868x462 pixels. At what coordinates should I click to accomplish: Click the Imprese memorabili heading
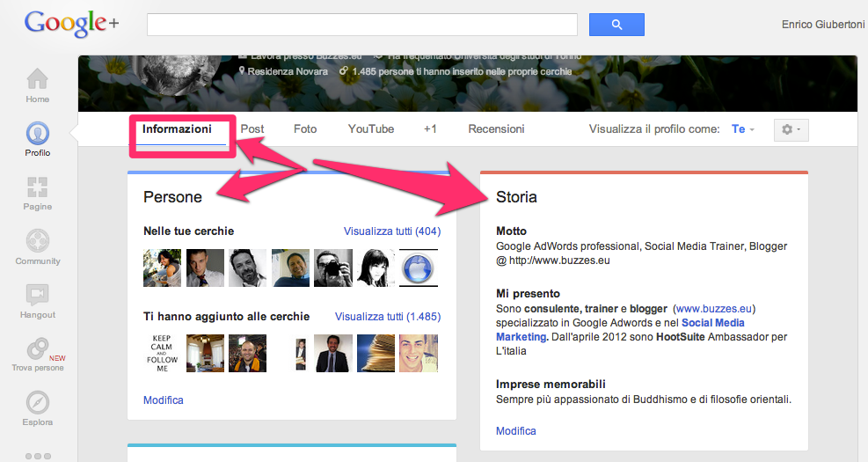(551, 384)
